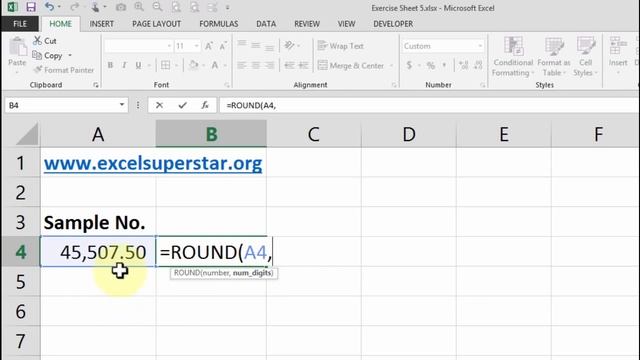640x360 pixels.
Task: Toggle Align Left
Action: coord(242,65)
